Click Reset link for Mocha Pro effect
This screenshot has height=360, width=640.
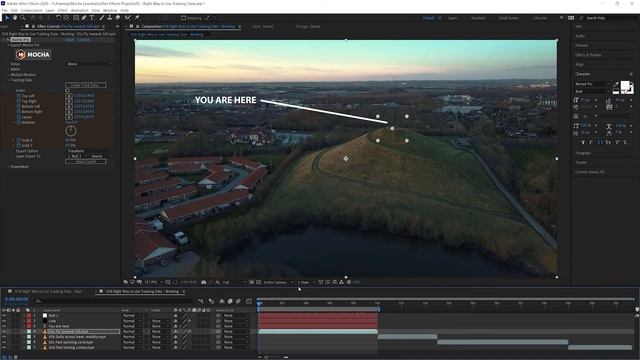pyautogui.click(x=70, y=40)
